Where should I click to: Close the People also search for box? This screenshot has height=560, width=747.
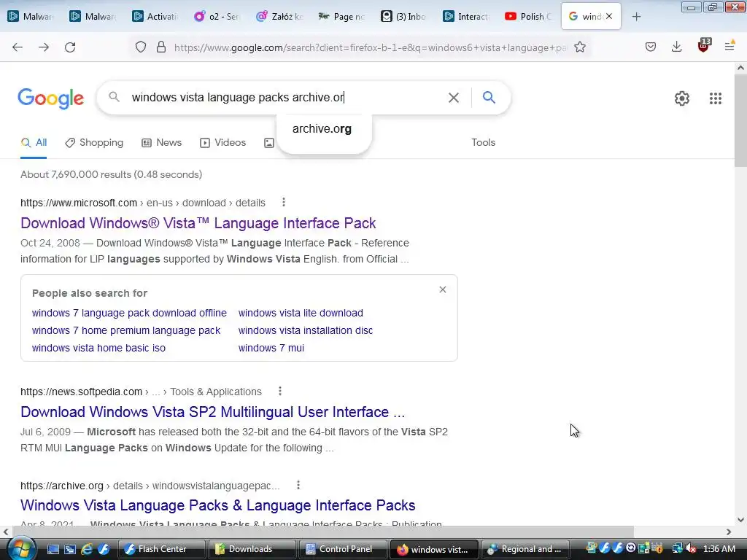click(x=443, y=289)
